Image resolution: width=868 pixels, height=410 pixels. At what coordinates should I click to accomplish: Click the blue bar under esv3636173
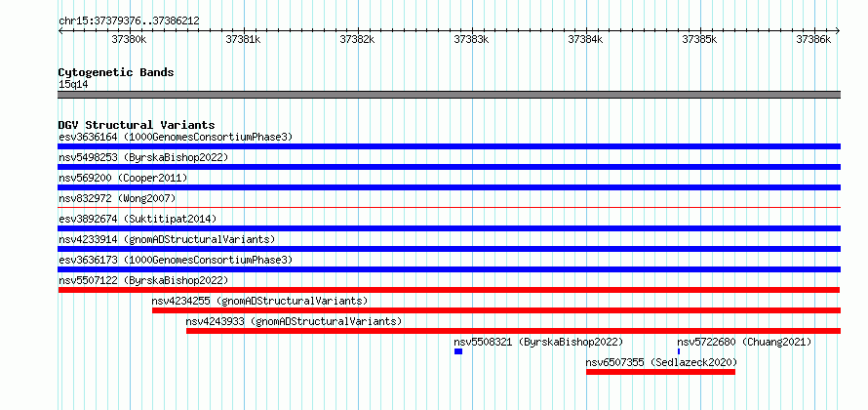(449, 269)
